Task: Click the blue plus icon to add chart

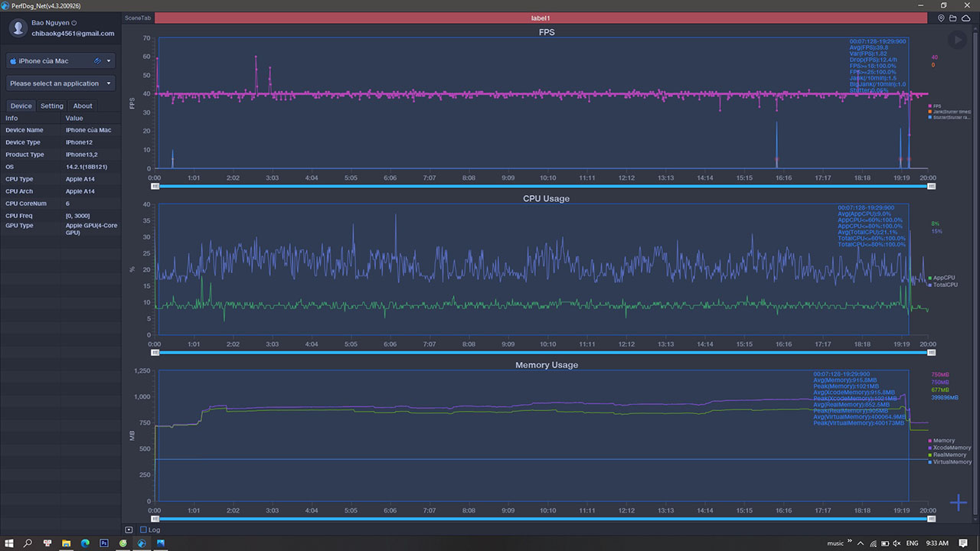Action: 959,503
